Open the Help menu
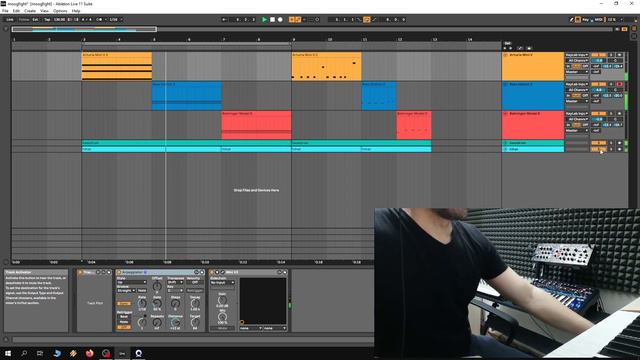 (x=76, y=11)
